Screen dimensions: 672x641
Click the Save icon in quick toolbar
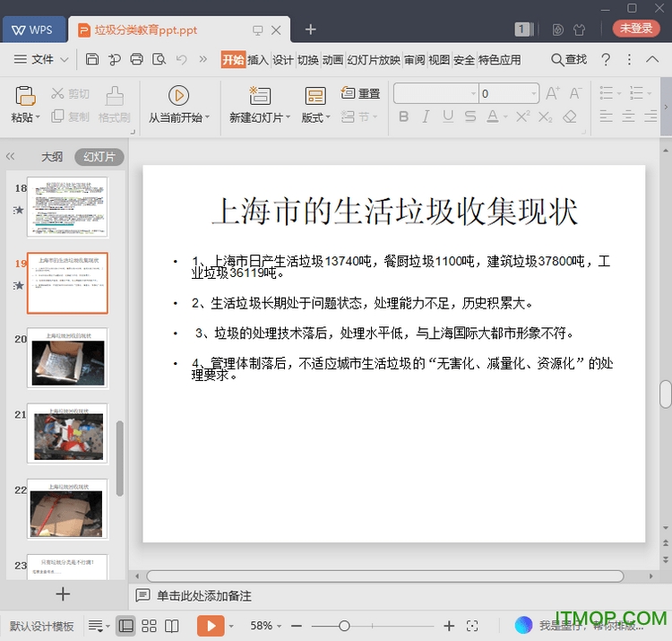91,59
